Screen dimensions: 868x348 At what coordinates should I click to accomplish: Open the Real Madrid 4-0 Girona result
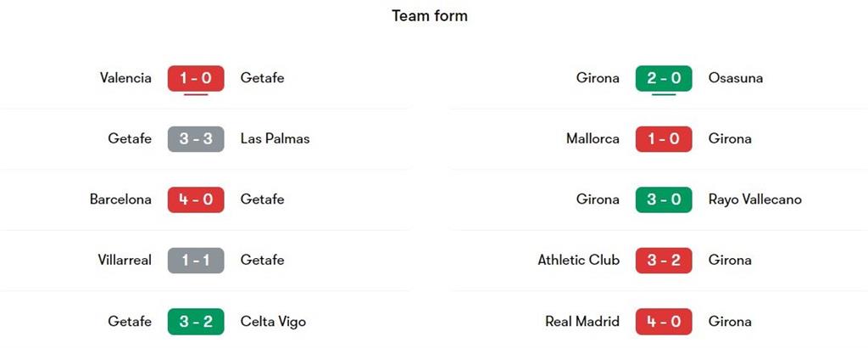pos(664,322)
